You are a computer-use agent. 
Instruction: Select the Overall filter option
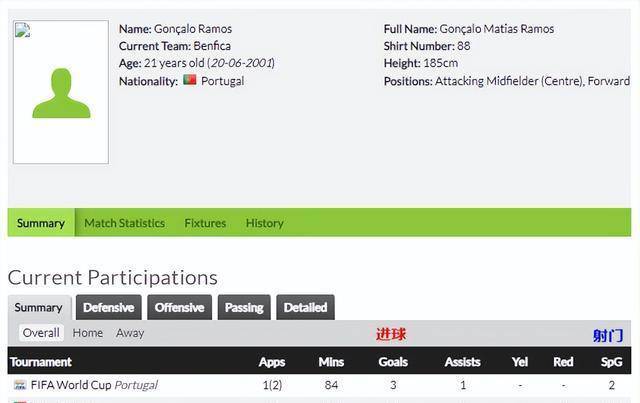click(x=41, y=333)
